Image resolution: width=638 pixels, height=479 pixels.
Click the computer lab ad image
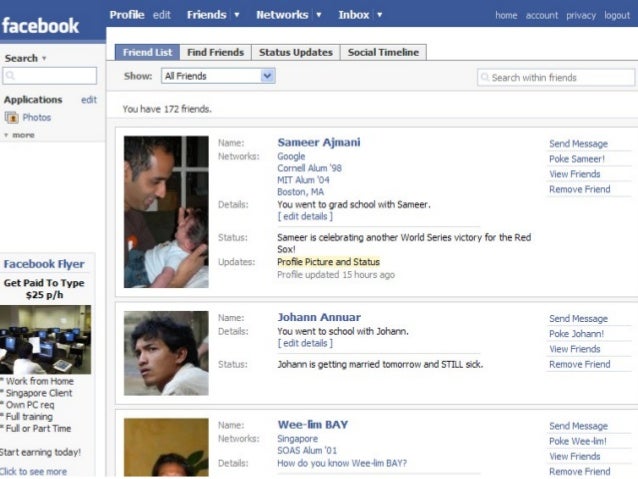tap(46, 340)
